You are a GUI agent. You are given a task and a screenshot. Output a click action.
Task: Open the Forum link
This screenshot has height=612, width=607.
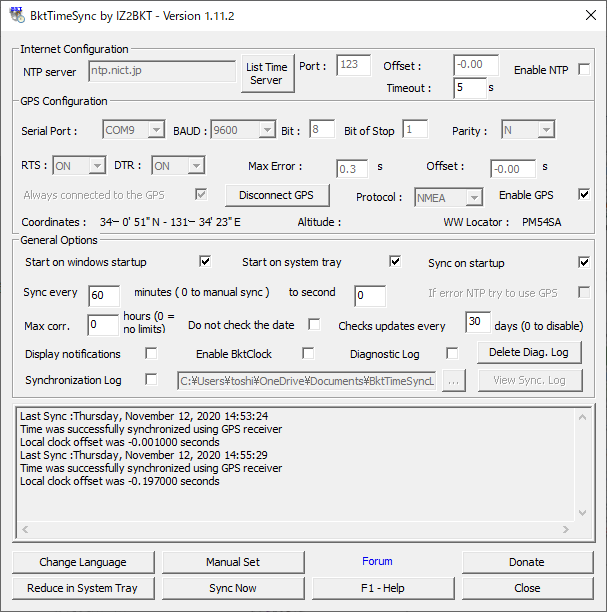point(377,561)
